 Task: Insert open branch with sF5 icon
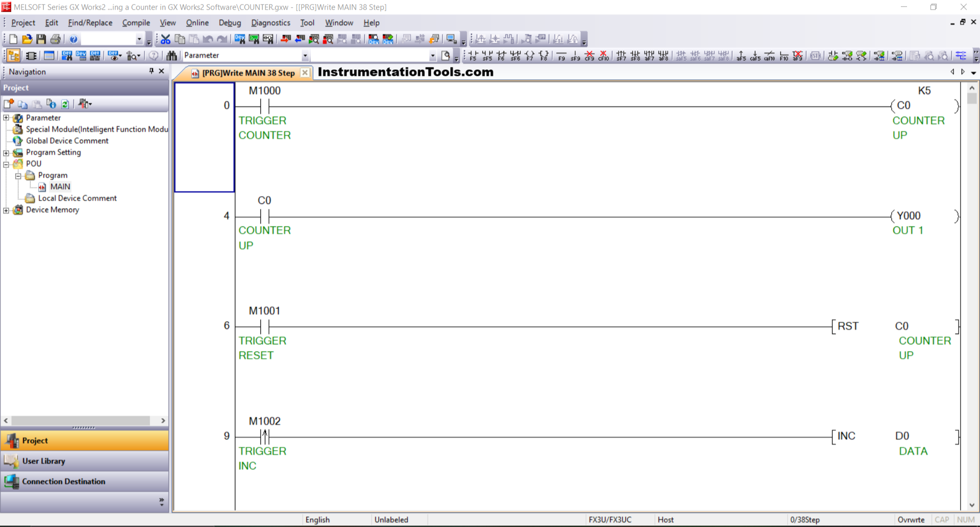click(487, 56)
